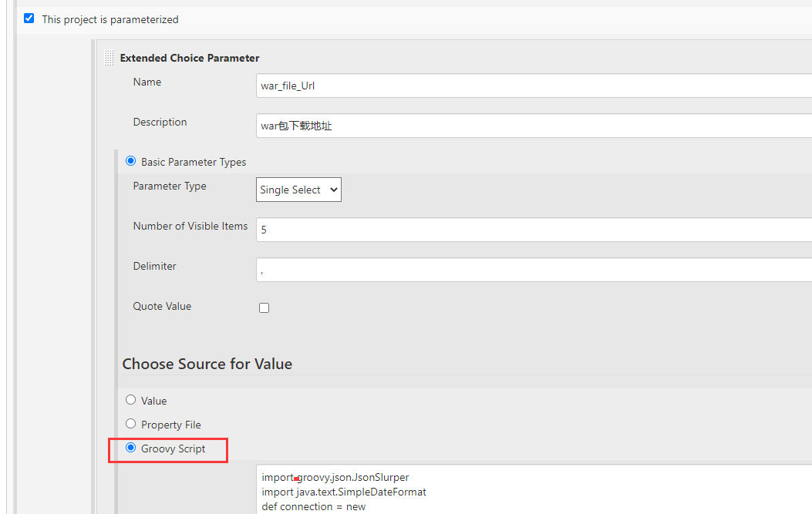This screenshot has height=514, width=812.
Task: Click the Extended Choice Parameter drag handle
Action: pos(109,58)
